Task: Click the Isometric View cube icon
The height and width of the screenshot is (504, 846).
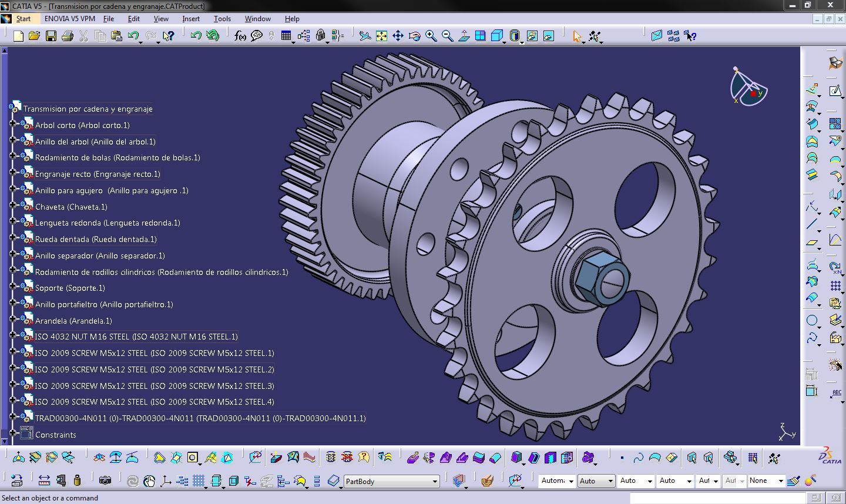Action: pos(496,36)
